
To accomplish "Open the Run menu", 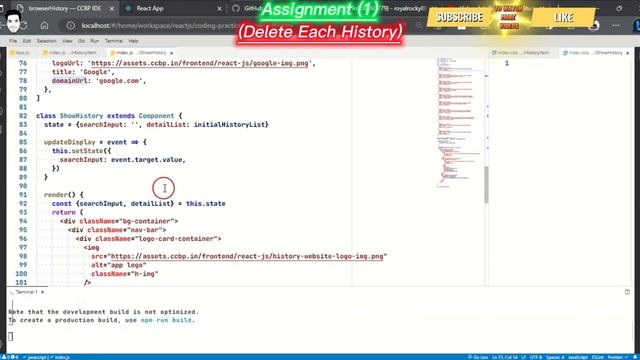I will point(94,41).
